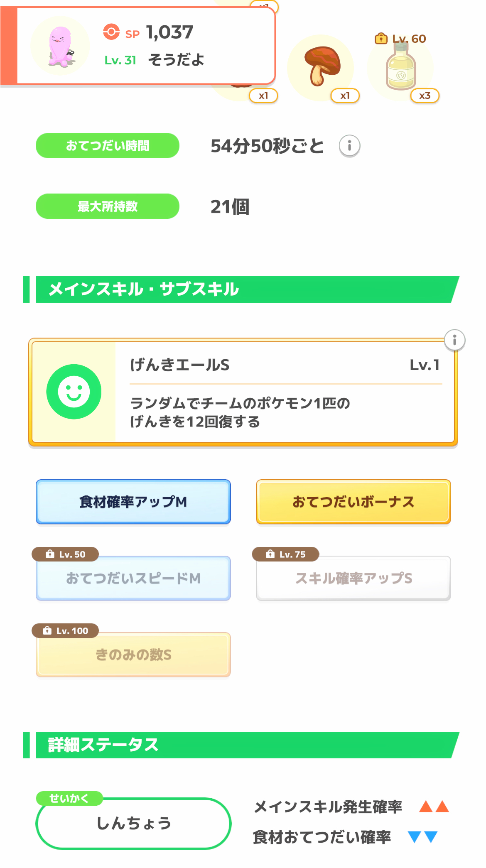Viewport: 486px width, 868px height.
Task: Select the おてつだいボーナス sub skill
Action: point(353,502)
